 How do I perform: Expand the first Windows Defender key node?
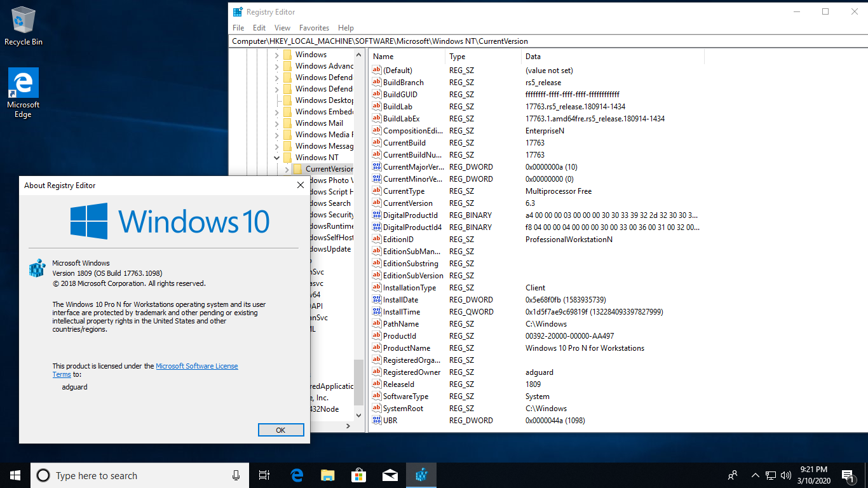[276, 78]
